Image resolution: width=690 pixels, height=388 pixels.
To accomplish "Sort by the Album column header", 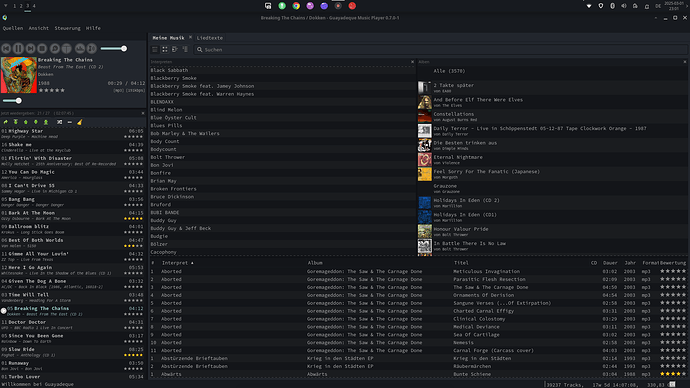I will pos(315,263).
